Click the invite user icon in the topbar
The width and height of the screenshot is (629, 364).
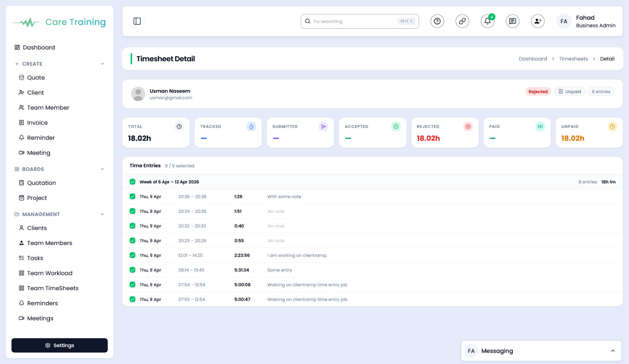(x=537, y=21)
